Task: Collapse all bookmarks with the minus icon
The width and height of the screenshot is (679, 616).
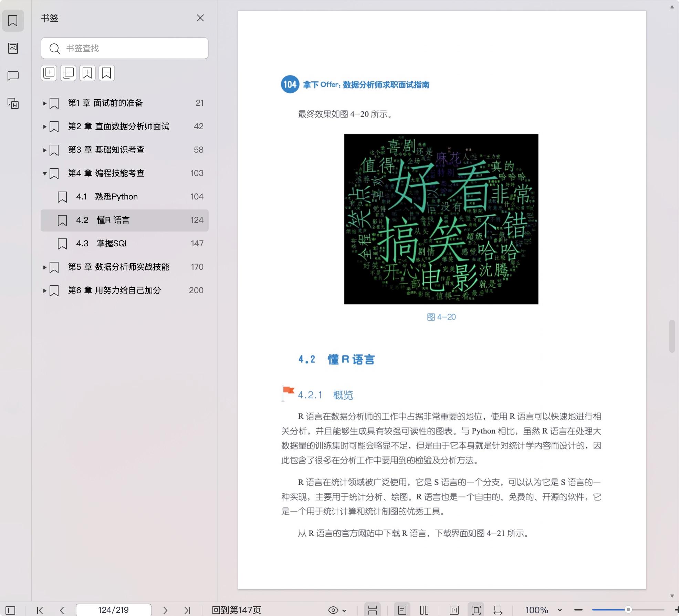Action: tap(68, 73)
